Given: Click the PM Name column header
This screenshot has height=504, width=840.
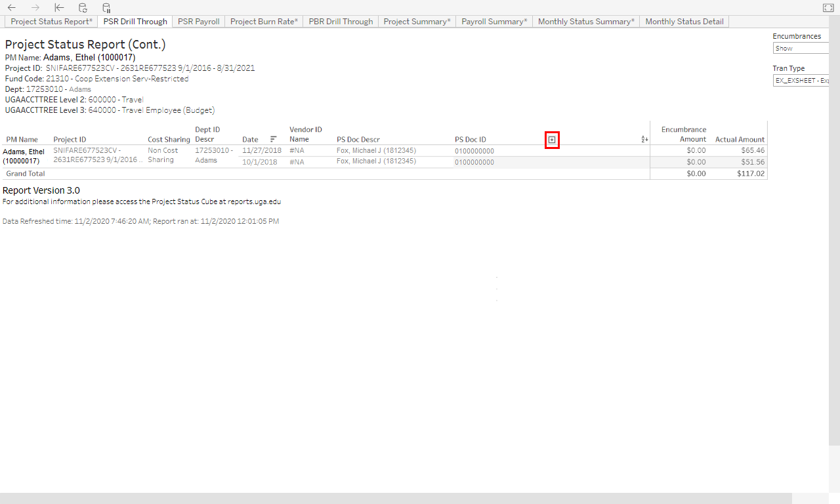Looking at the screenshot, I should [22, 139].
